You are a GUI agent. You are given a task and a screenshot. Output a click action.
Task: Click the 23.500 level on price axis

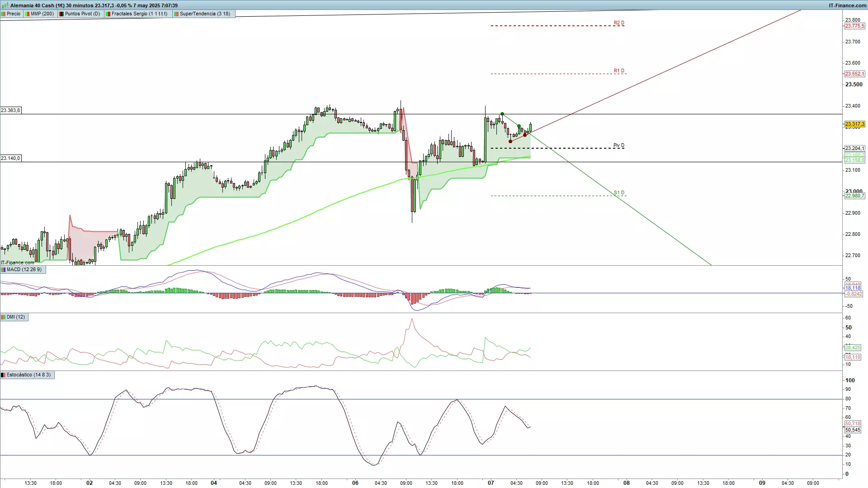(854, 84)
